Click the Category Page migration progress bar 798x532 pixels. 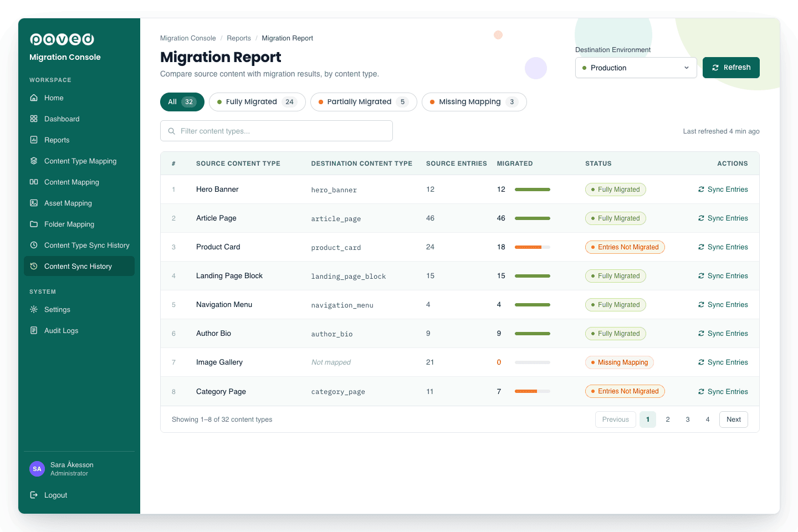coord(533,391)
